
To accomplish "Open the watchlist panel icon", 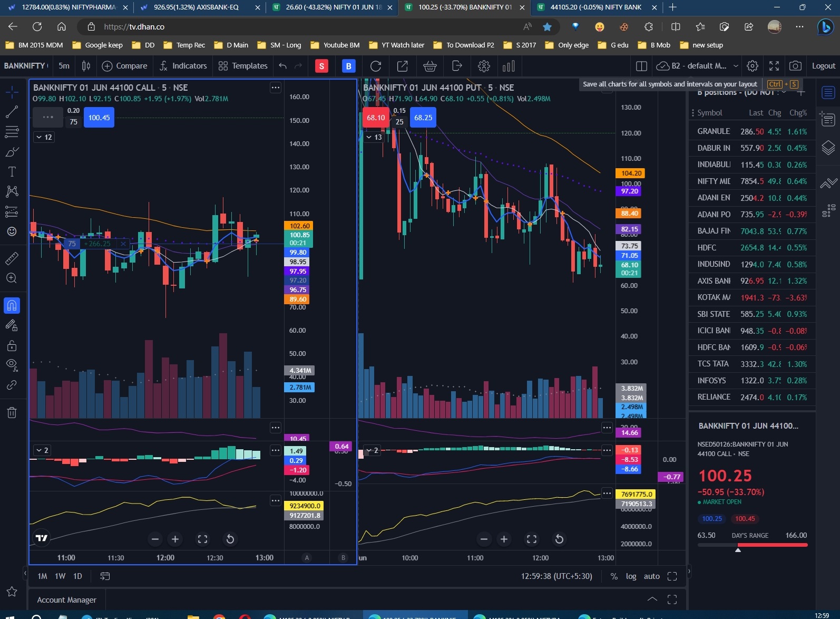I will [x=828, y=93].
